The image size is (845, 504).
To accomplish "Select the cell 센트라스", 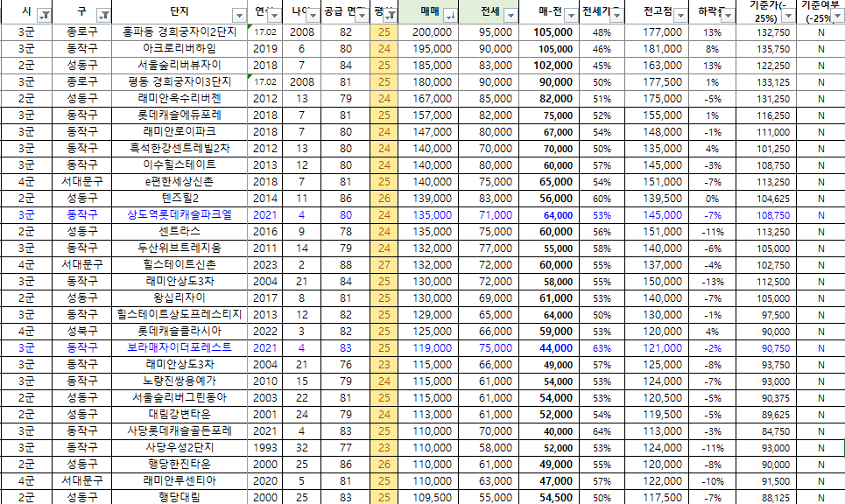I will pyautogui.click(x=180, y=232).
